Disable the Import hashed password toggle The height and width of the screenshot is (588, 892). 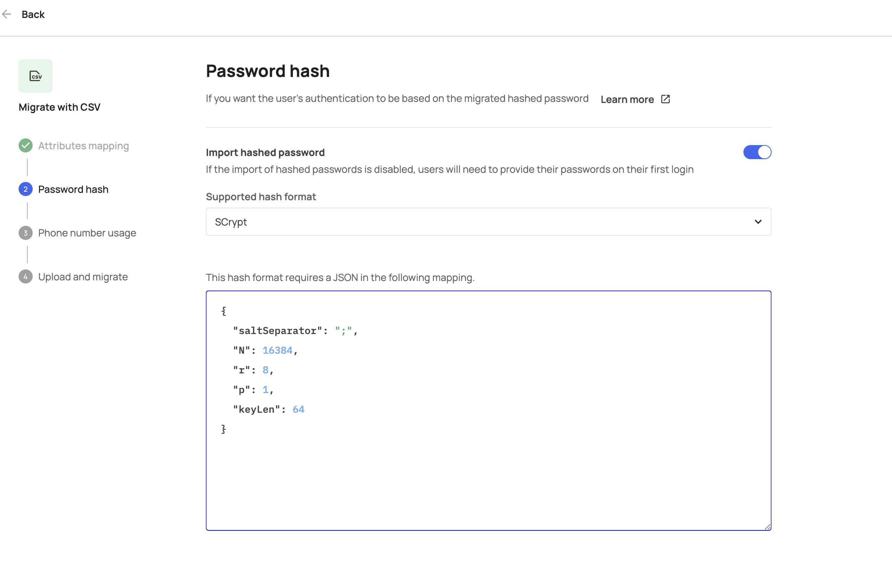coord(757,152)
